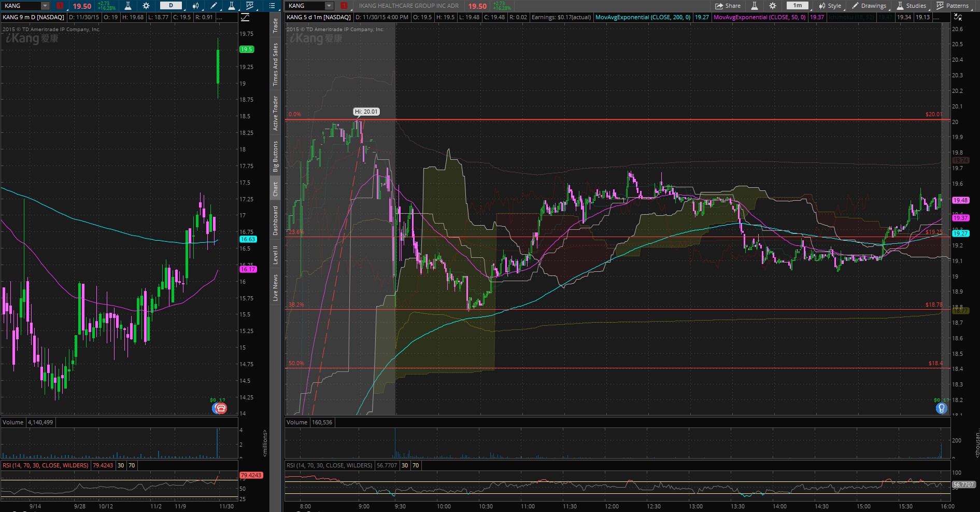
Task: Click the red link clipboard on right chart
Action: pyautogui.click(x=344, y=6)
